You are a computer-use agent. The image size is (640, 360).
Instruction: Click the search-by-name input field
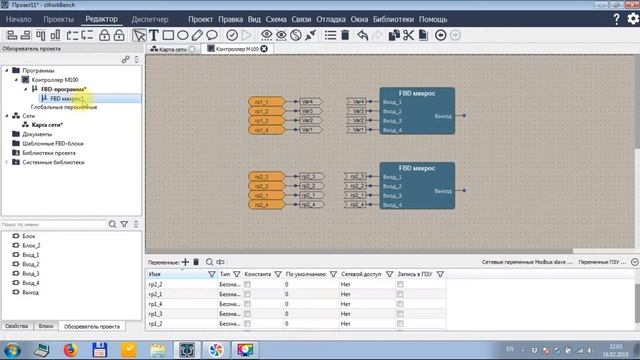click(x=53, y=224)
